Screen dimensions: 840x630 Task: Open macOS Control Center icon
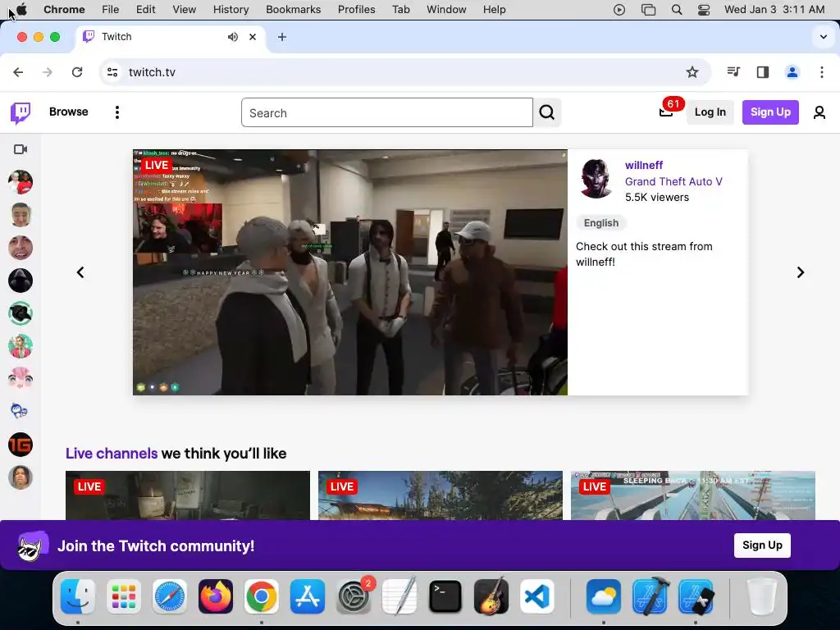point(704,10)
